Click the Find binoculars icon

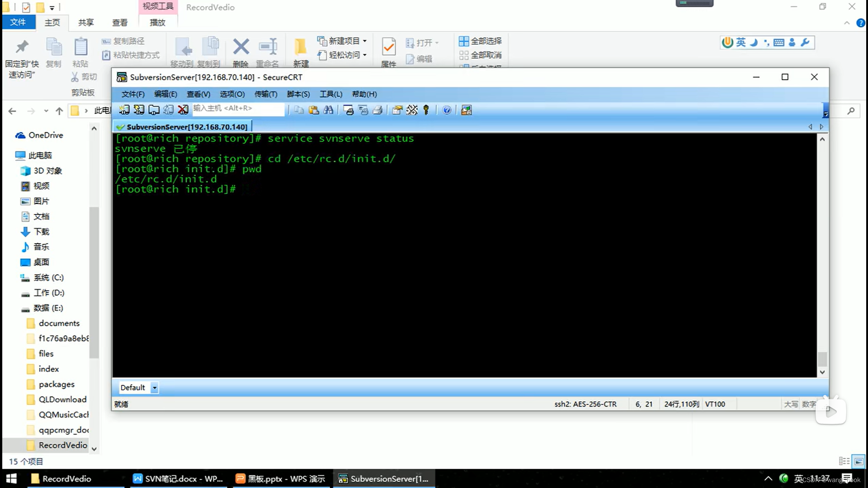click(329, 110)
